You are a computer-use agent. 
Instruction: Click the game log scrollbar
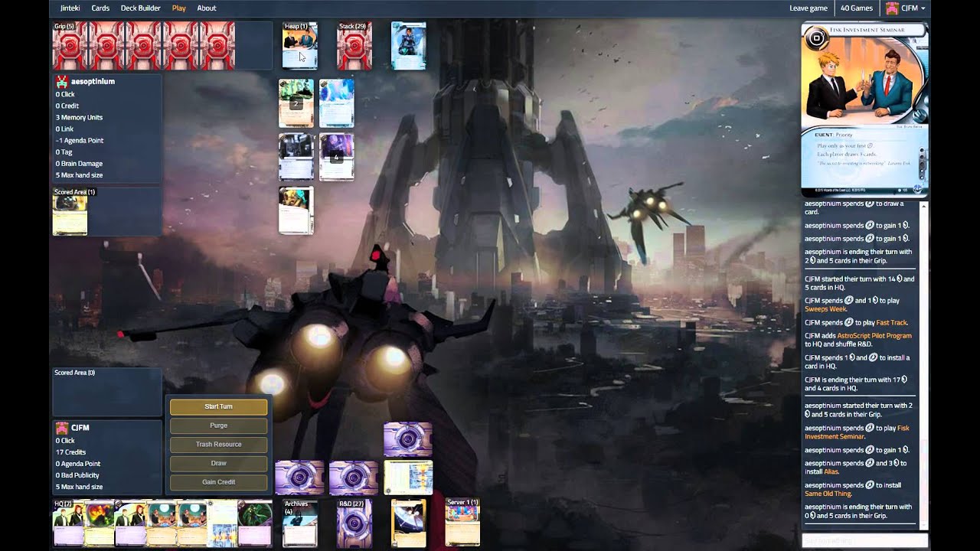tap(924, 367)
